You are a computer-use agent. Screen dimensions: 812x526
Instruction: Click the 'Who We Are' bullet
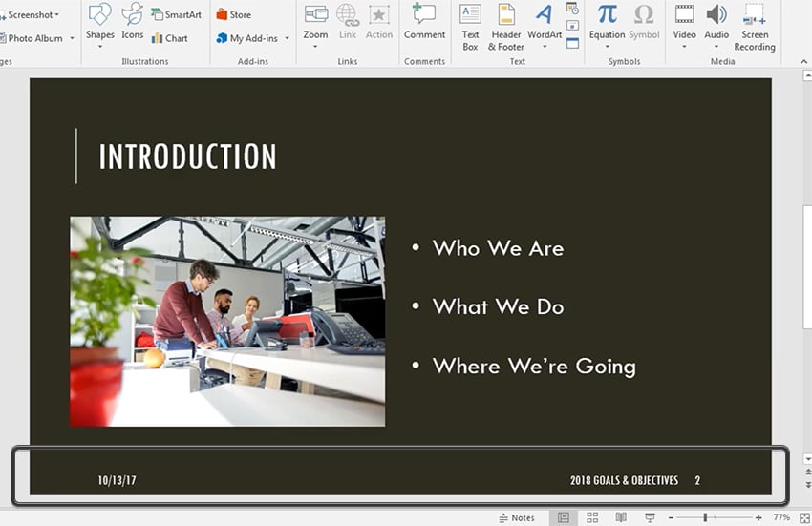(498, 248)
